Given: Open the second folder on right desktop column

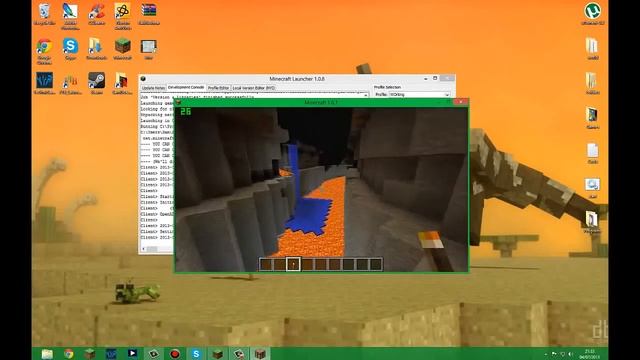Looking at the screenshot, I should click(593, 83).
